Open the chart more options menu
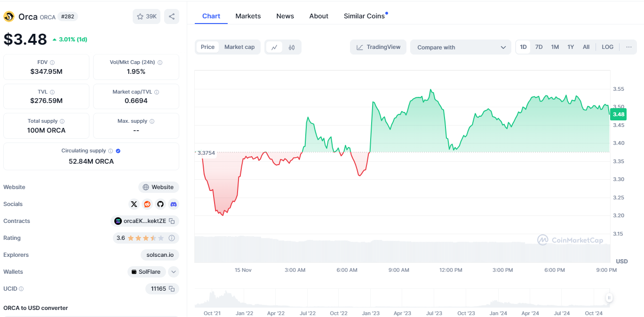The image size is (644, 317). pyautogui.click(x=628, y=47)
